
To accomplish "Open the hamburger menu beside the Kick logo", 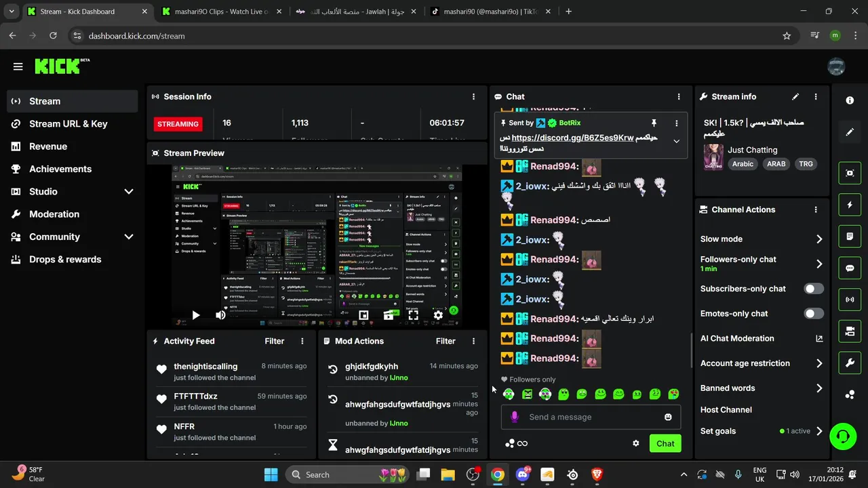I will [x=18, y=66].
